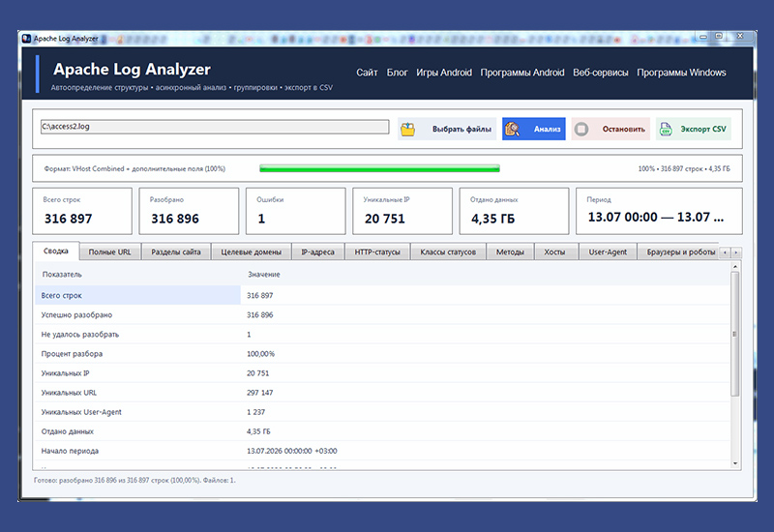Click the tab strip scroll-left arrow
The image size is (774, 532).
[725, 252]
